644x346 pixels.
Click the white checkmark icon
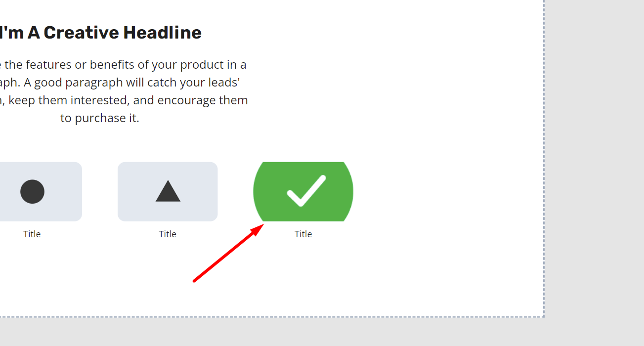pos(306,190)
